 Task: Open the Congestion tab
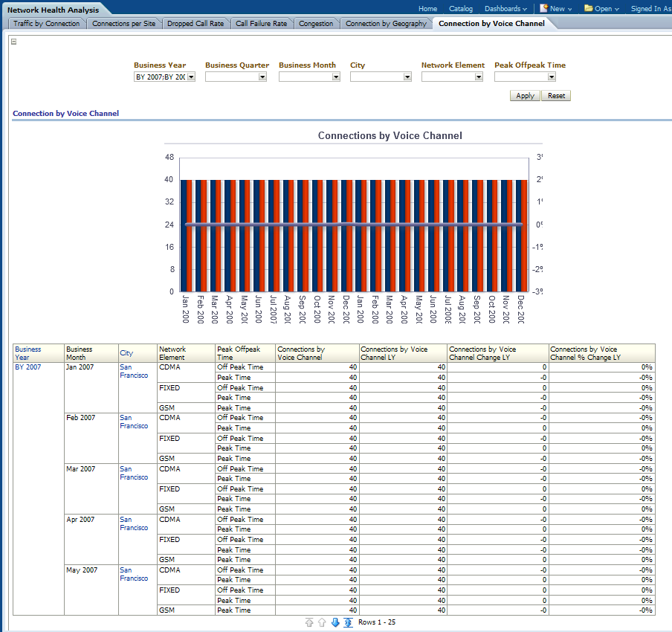pos(316,24)
